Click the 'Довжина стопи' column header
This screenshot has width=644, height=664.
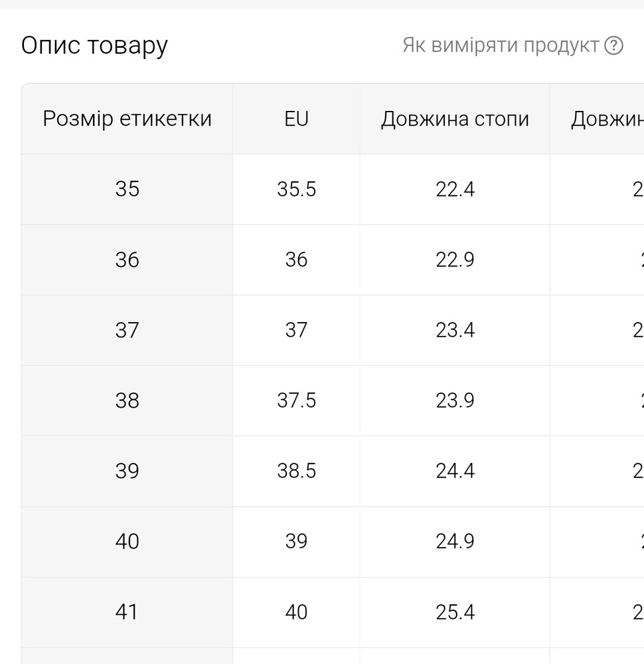click(455, 119)
